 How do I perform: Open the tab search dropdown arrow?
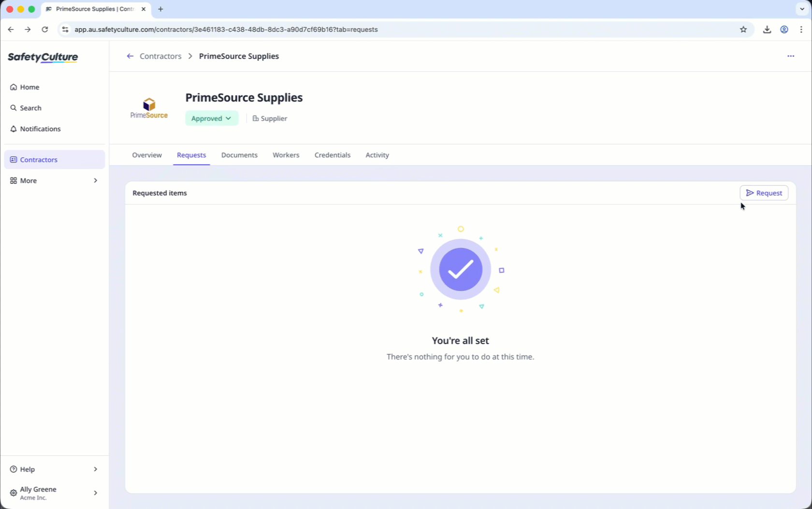802,9
